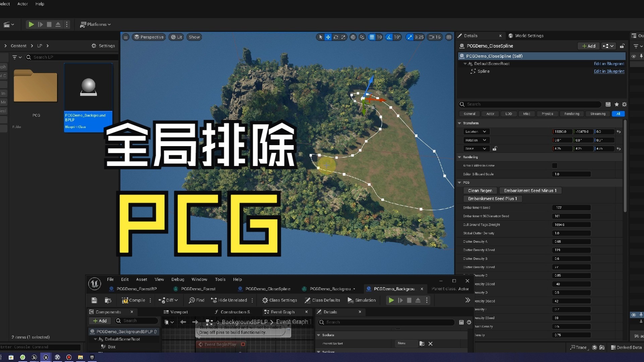The image size is (644, 362).
Task: Add a component with Add button
Action: tap(589, 46)
